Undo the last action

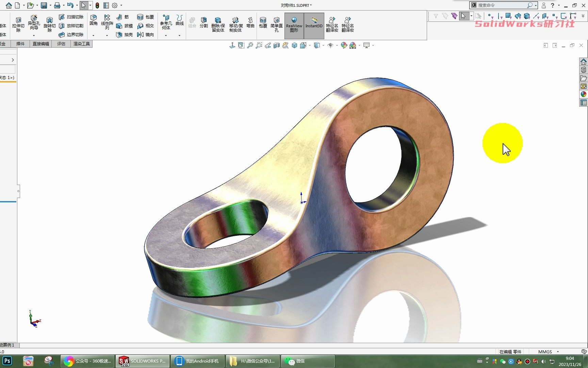70,5
